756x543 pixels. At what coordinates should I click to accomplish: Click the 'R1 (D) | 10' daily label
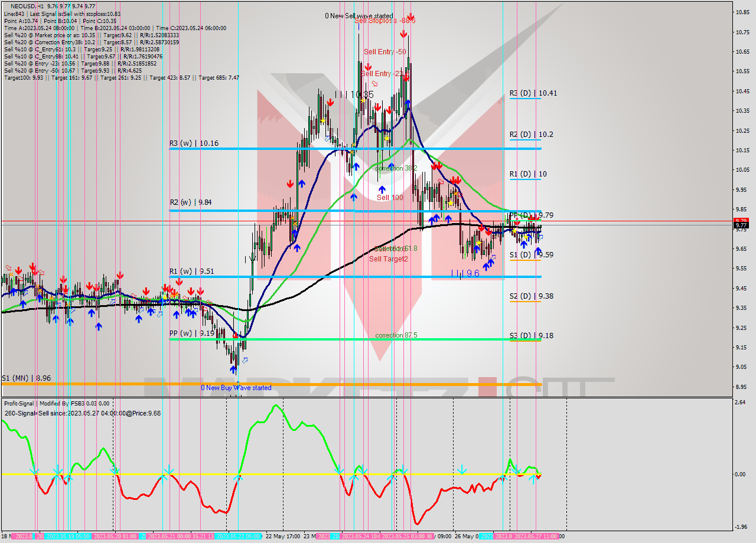528,174
